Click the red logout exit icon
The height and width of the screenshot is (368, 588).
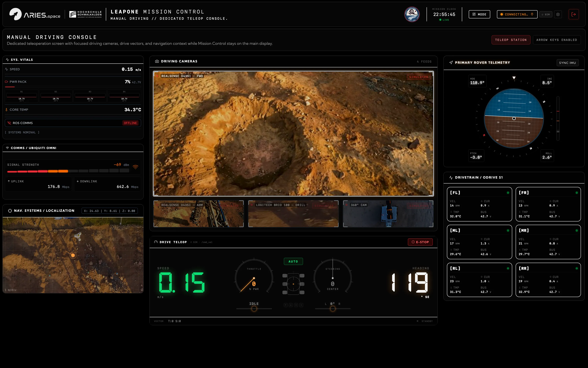tap(574, 14)
